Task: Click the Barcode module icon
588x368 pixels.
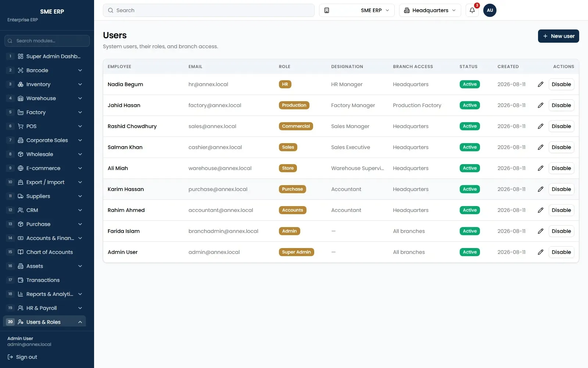Action: point(21,70)
